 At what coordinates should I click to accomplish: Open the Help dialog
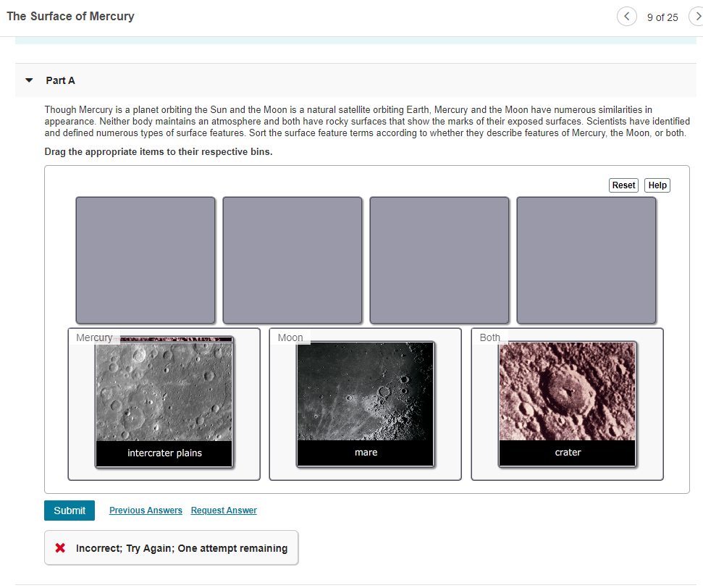pos(657,185)
